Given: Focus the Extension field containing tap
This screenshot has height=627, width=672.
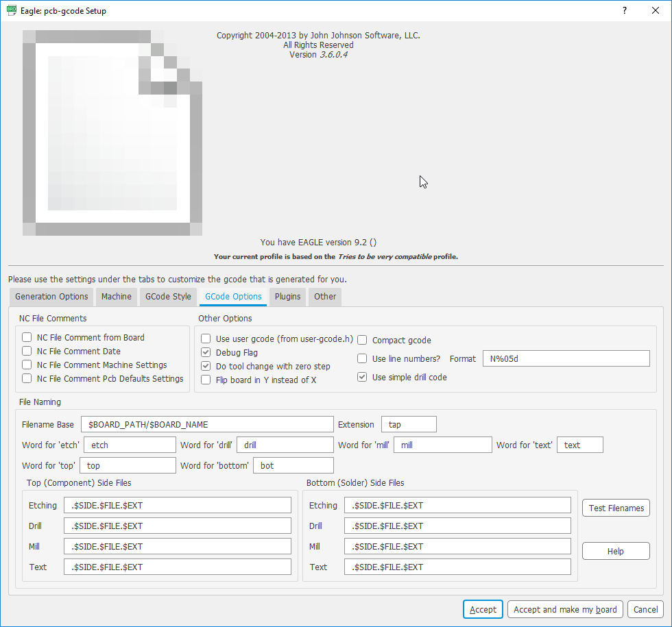Looking at the screenshot, I should (x=409, y=424).
